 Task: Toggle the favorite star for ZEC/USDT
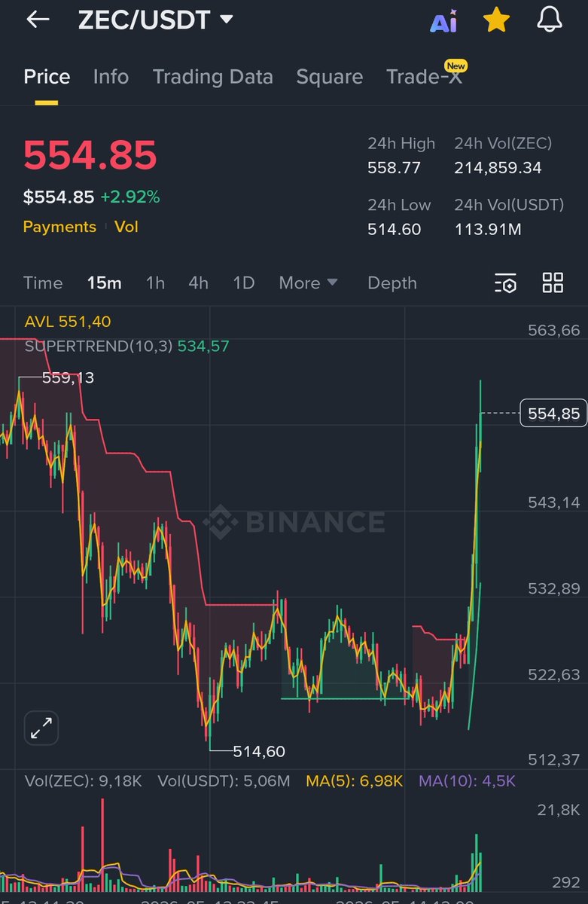coord(496,20)
